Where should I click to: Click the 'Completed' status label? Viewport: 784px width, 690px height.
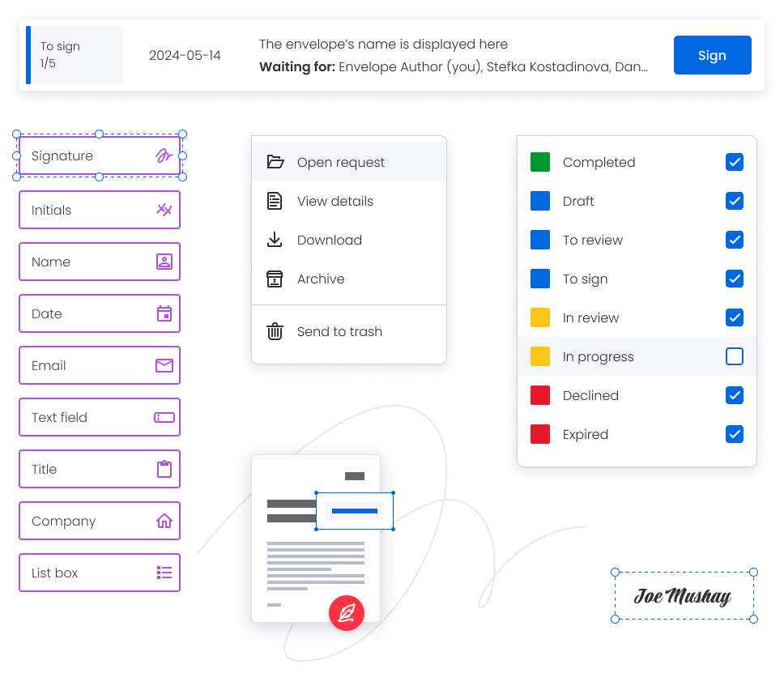point(599,163)
